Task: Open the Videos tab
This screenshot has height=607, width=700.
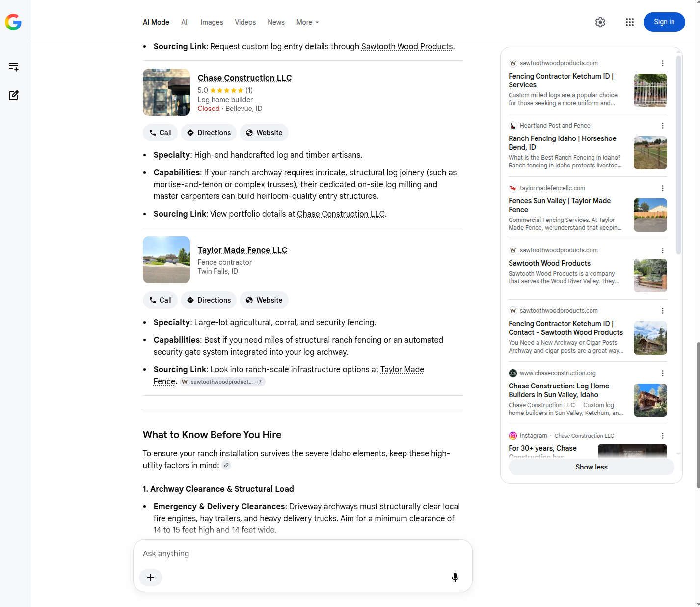Action: [245, 22]
